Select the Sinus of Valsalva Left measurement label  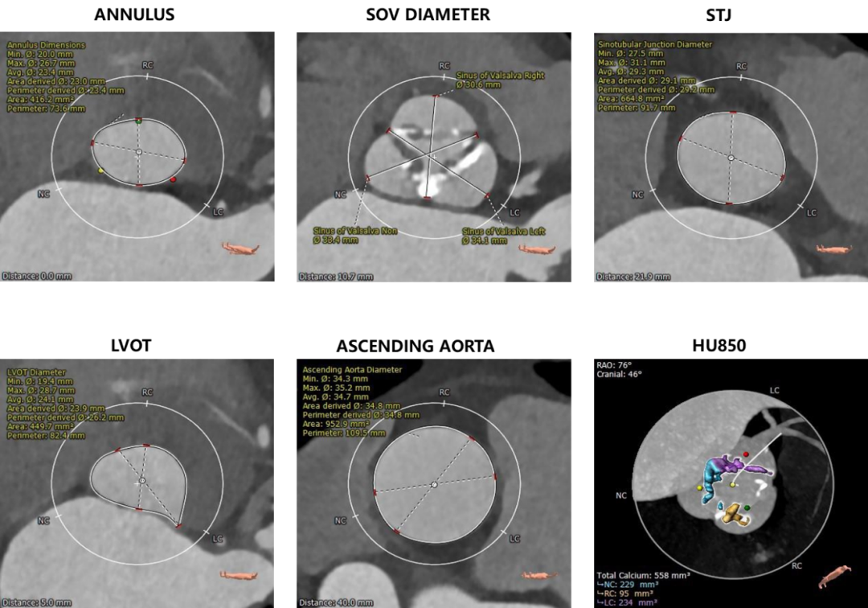[x=503, y=235]
